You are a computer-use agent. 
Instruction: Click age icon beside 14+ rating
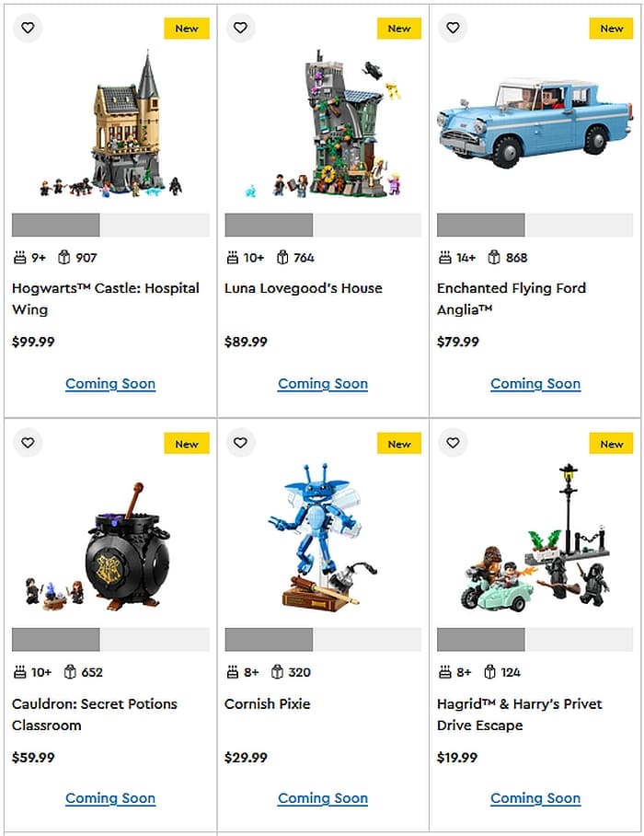coord(444,258)
